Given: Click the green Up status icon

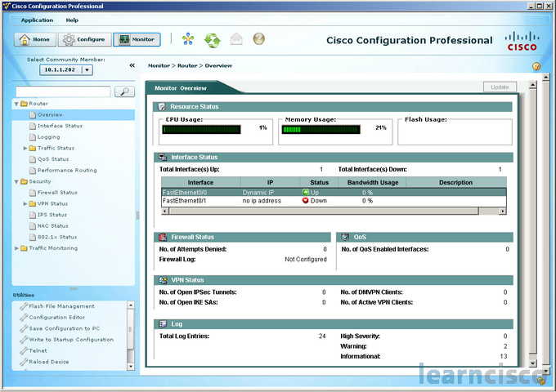Looking at the screenshot, I should pyautogui.click(x=305, y=192).
